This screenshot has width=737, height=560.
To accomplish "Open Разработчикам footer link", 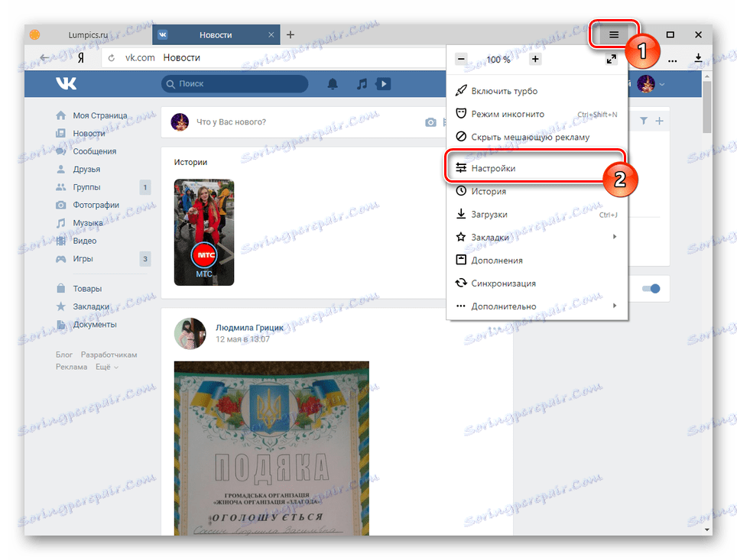I will tap(109, 354).
